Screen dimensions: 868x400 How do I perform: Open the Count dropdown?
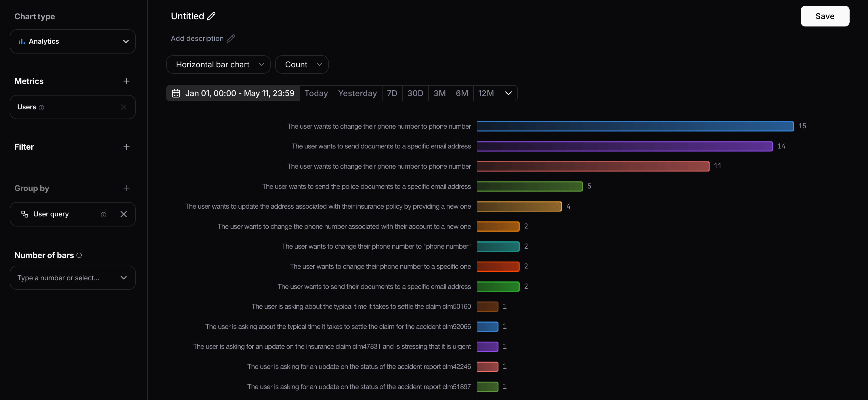point(302,64)
